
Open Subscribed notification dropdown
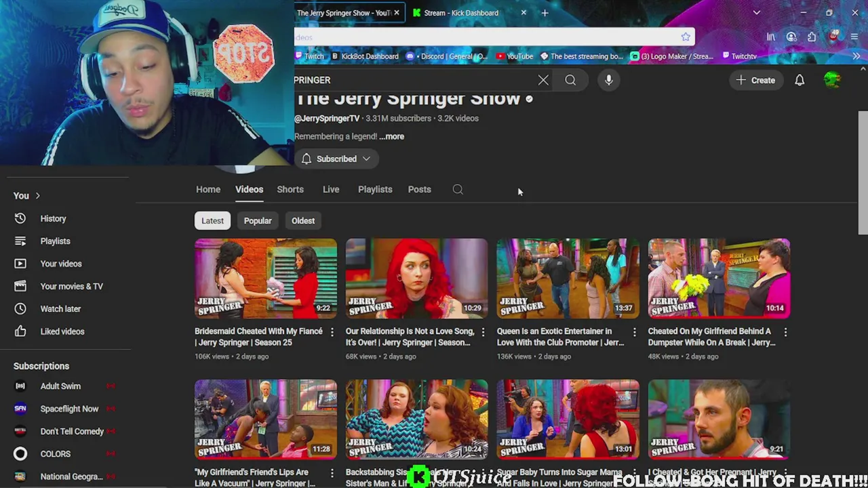336,159
